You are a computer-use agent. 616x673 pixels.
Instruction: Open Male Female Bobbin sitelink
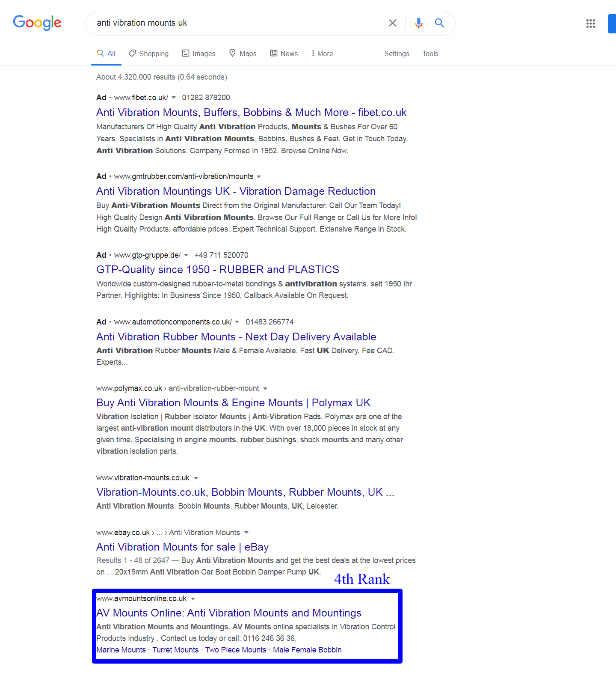[307, 650]
